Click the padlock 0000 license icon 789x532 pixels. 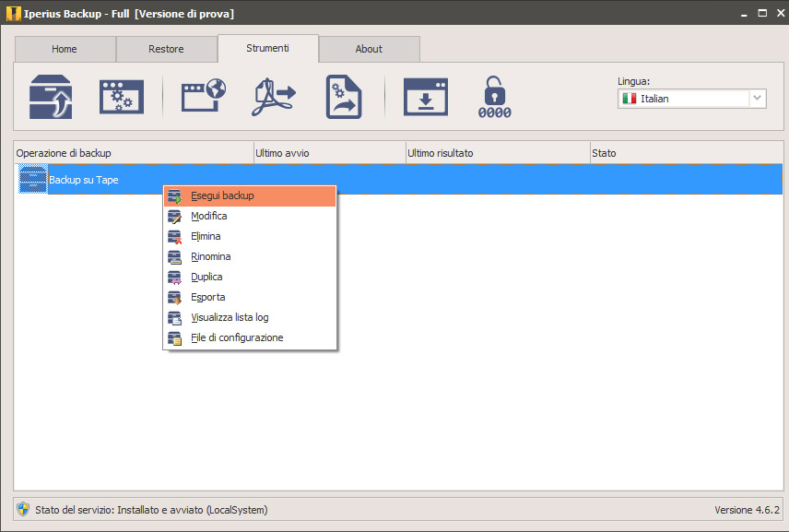[x=495, y=97]
